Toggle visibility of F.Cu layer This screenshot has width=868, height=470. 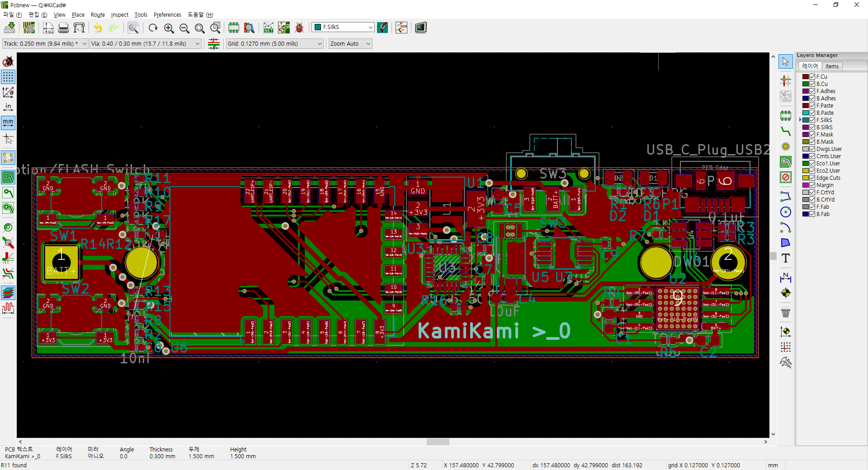coord(812,77)
